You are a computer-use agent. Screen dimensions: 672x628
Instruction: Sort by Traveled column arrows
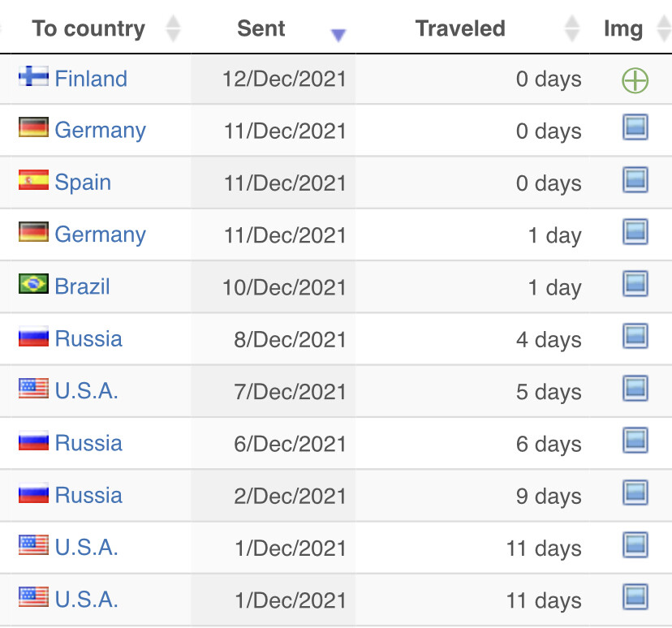[x=571, y=28]
